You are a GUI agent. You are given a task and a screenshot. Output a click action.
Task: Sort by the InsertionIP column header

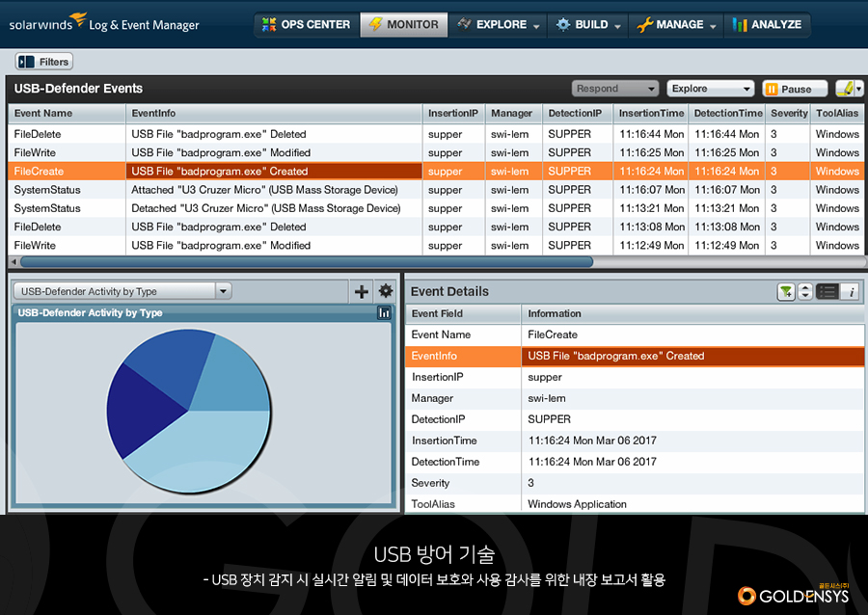point(453,114)
